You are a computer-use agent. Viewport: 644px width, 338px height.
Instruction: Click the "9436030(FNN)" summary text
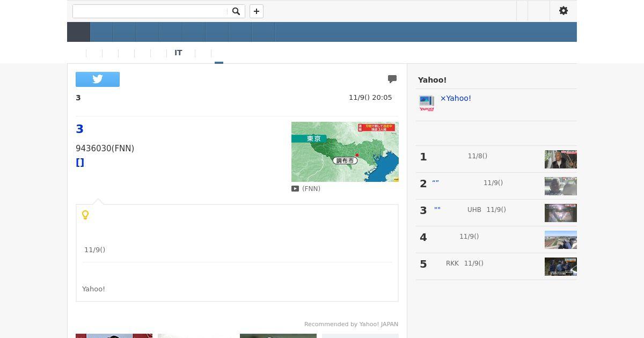coord(105,149)
